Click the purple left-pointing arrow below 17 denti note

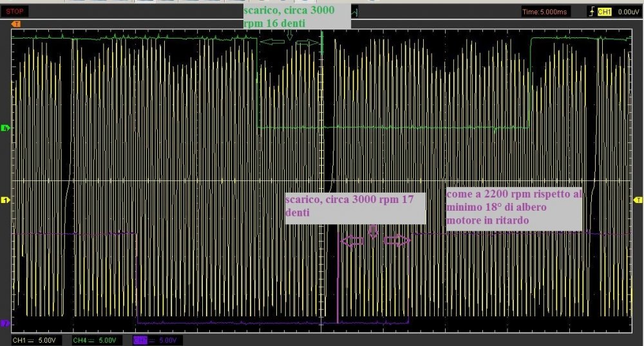[353, 241]
